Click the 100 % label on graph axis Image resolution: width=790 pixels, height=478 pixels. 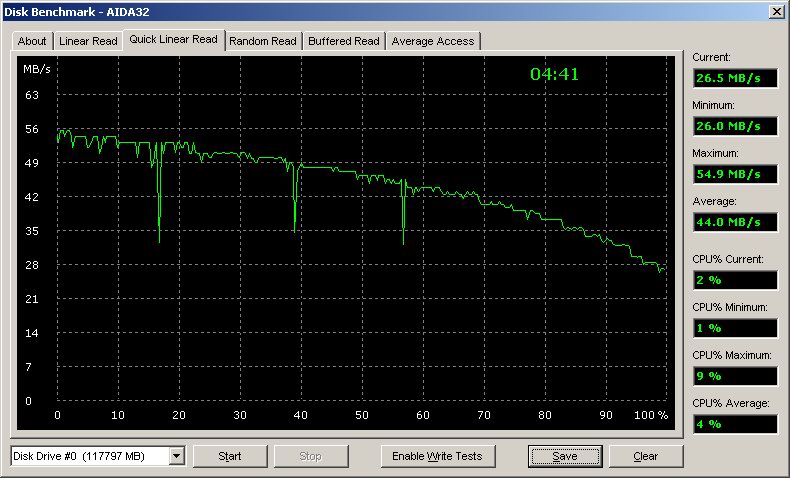tap(650, 415)
